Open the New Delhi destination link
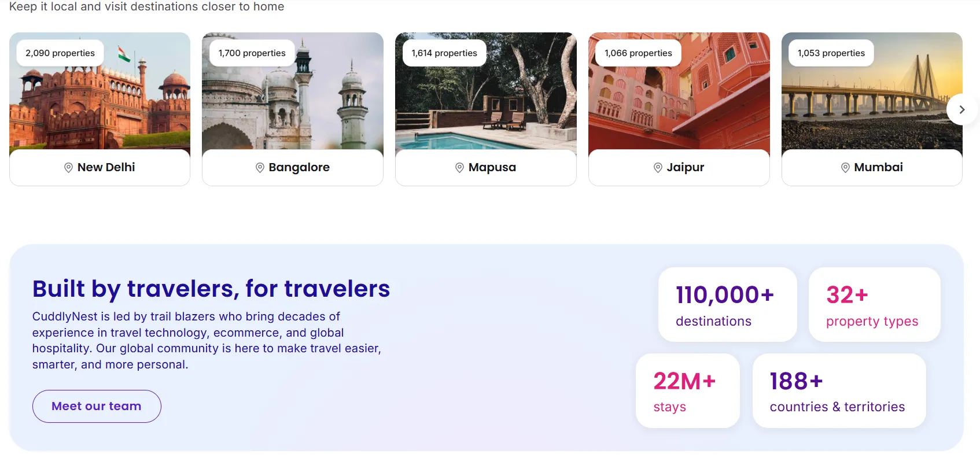This screenshot has height=461, width=980. click(106, 167)
